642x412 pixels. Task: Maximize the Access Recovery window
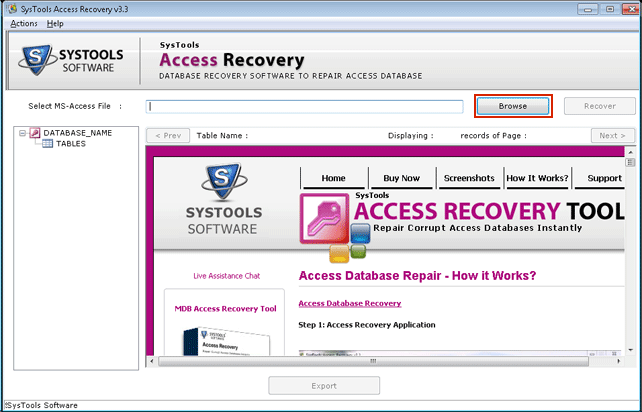pyautogui.click(x=610, y=9)
